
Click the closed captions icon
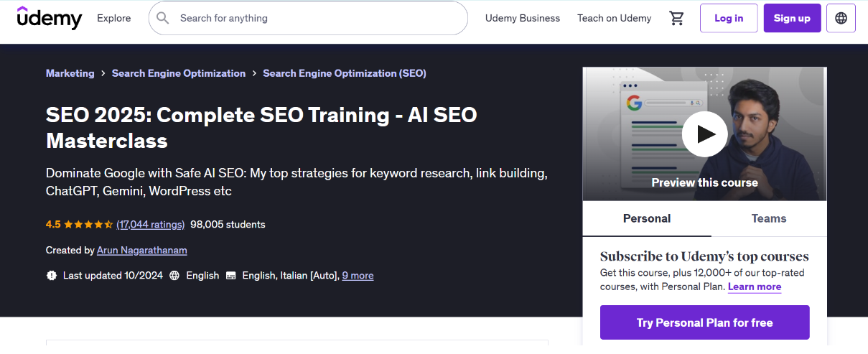(230, 275)
